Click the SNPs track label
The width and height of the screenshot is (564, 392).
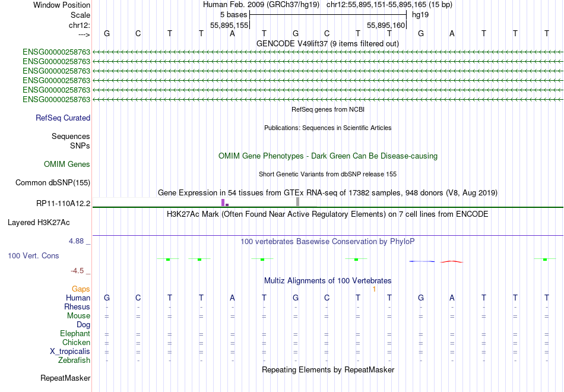point(80,146)
